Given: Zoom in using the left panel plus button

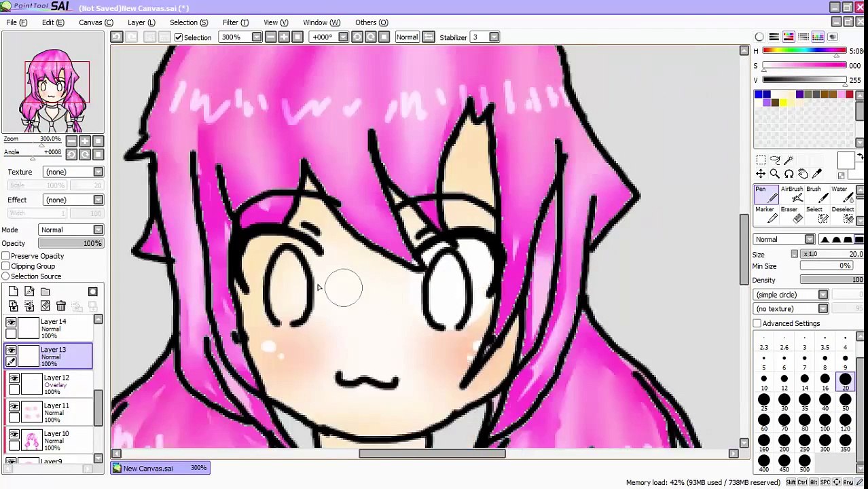Looking at the screenshot, I should tap(85, 141).
